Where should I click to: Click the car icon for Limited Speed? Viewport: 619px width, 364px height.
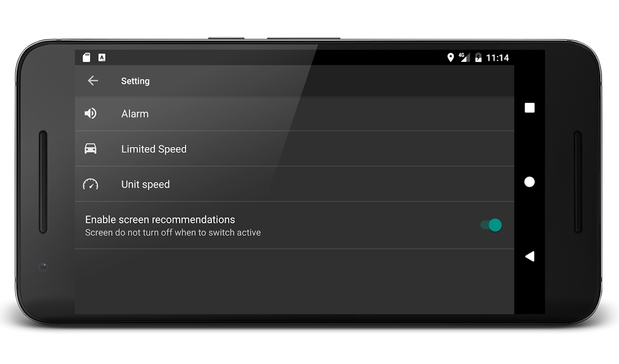[91, 149]
